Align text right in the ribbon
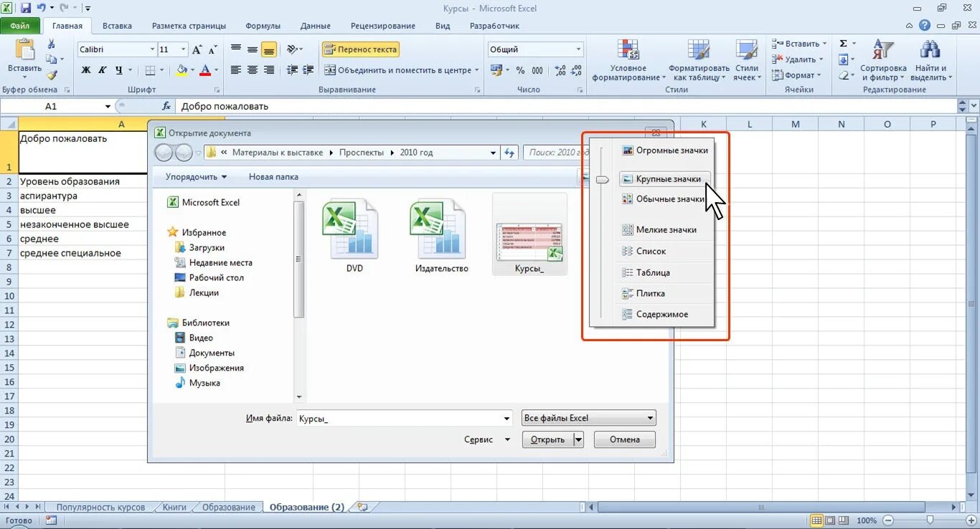This screenshot has width=980, height=529. pyautogui.click(x=269, y=70)
